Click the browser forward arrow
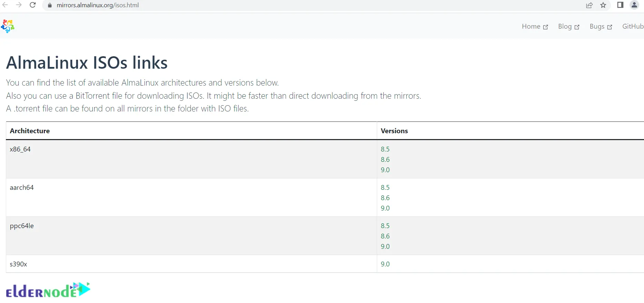Viewport: 644px width, 303px height. point(19,5)
